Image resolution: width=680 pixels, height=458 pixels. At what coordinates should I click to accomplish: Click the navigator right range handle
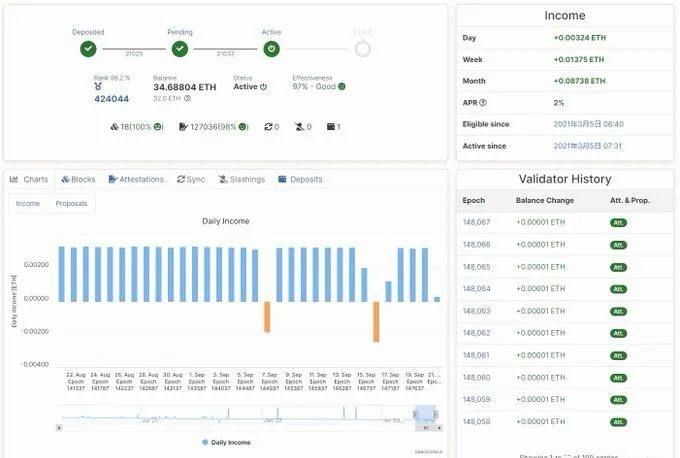436,415
